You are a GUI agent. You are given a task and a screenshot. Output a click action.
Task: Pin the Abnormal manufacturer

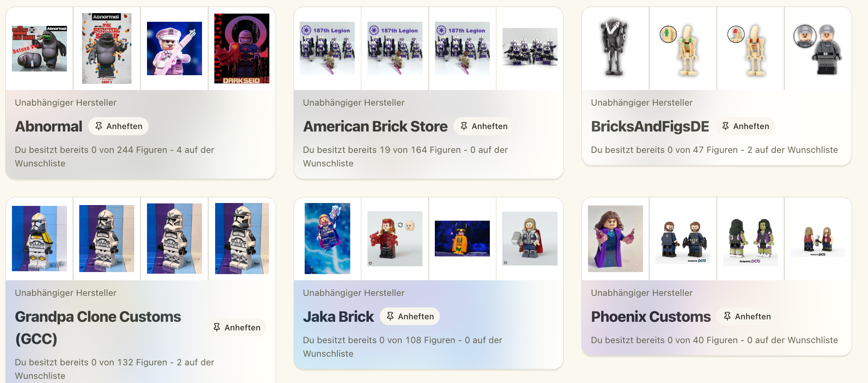click(x=118, y=126)
